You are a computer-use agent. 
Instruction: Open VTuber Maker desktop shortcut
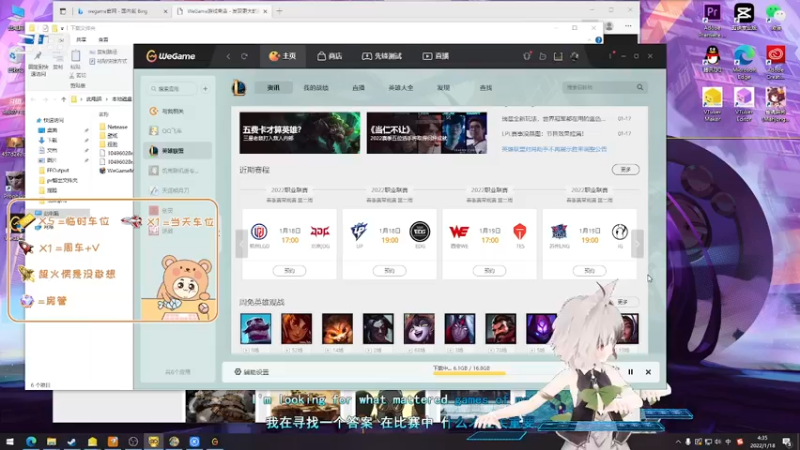[712, 104]
